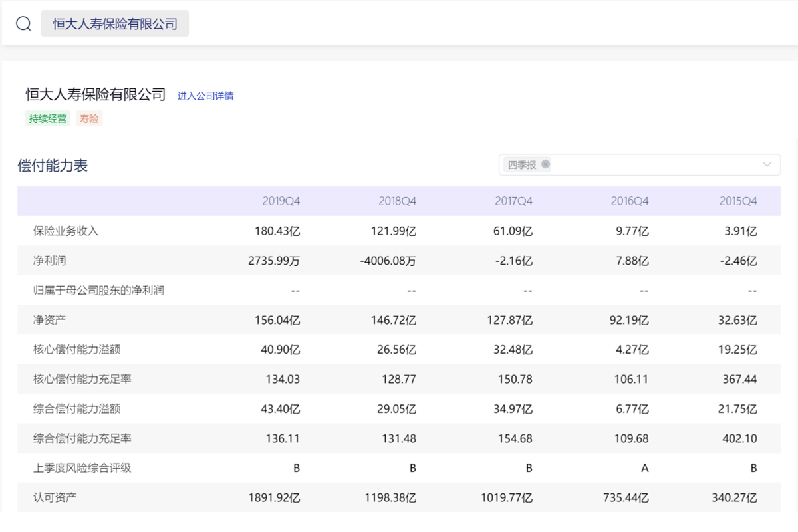
Task: Click the 136.11 comprehensive adequacy ratio
Action: [x=283, y=438]
